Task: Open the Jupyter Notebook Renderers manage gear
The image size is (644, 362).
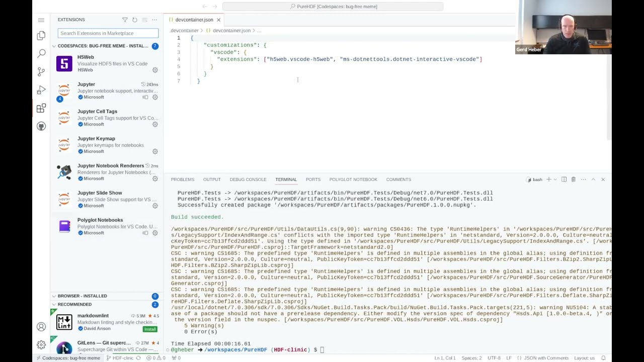Action: click(x=155, y=178)
